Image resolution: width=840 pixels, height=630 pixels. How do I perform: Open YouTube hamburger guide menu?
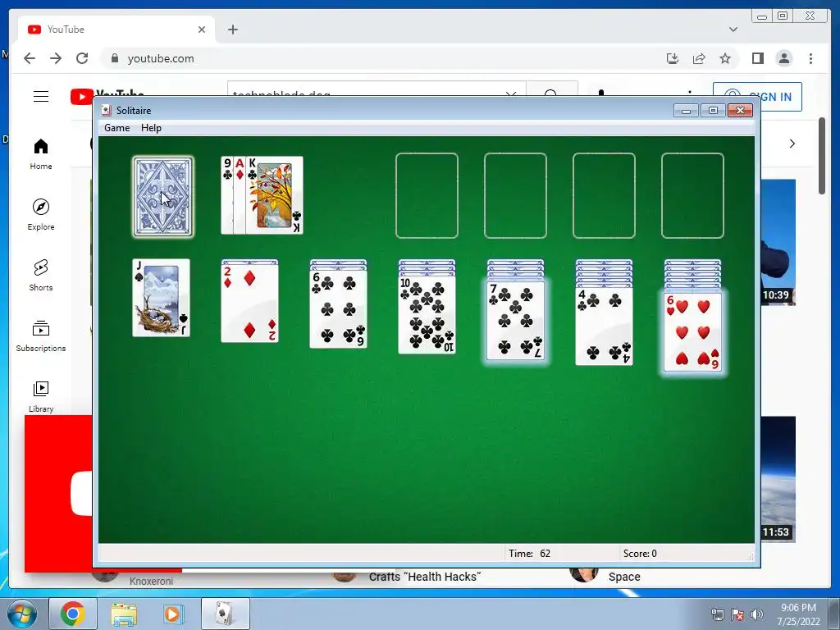pyautogui.click(x=41, y=97)
